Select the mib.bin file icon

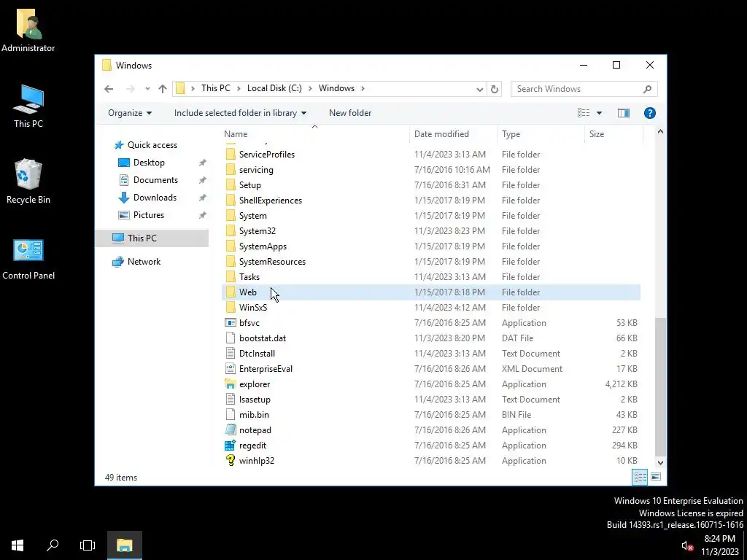pos(231,415)
